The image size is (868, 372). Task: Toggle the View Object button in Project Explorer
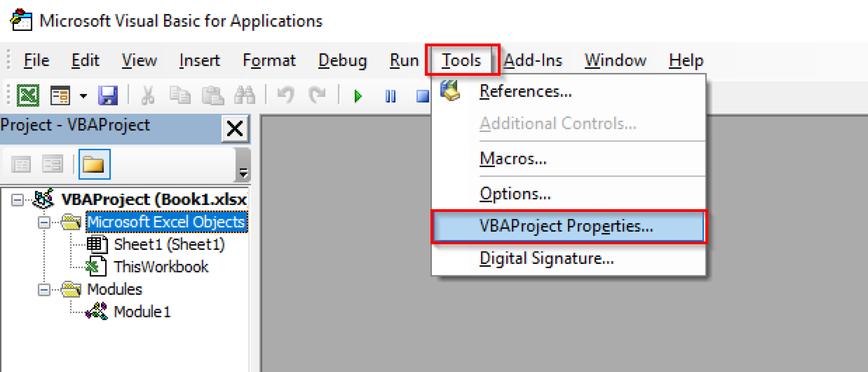(x=53, y=164)
